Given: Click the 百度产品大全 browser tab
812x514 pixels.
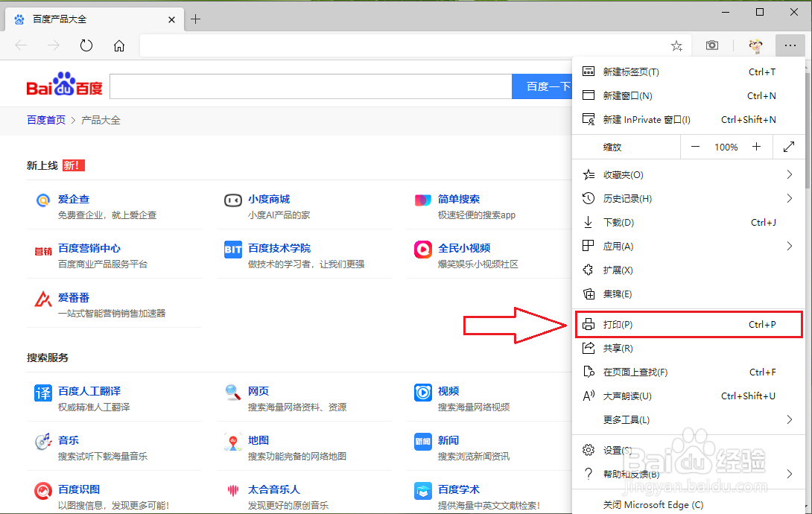Looking at the screenshot, I should [95, 19].
